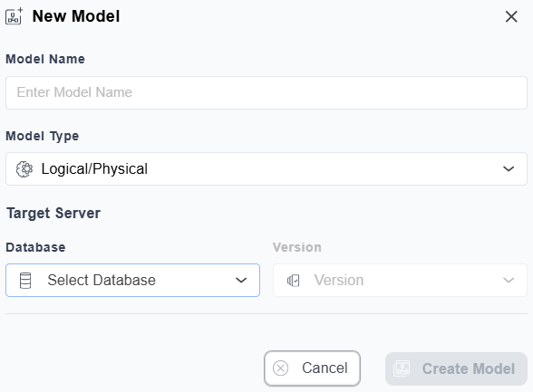This screenshot has width=533, height=392.
Task: Click the New Model icon in dialog header
Action: (x=14, y=16)
